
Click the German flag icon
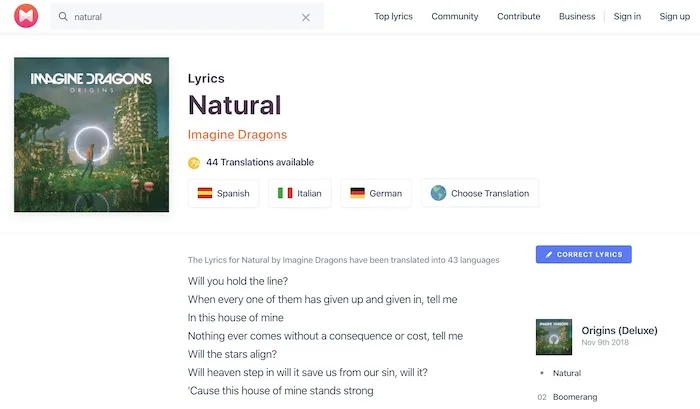(358, 193)
